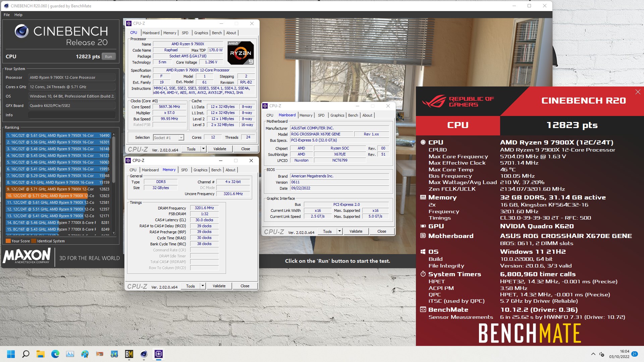This screenshot has width=644, height=362.
Task: Open Memory tab in CPU-Z Mainboard window
Action: [306, 115]
